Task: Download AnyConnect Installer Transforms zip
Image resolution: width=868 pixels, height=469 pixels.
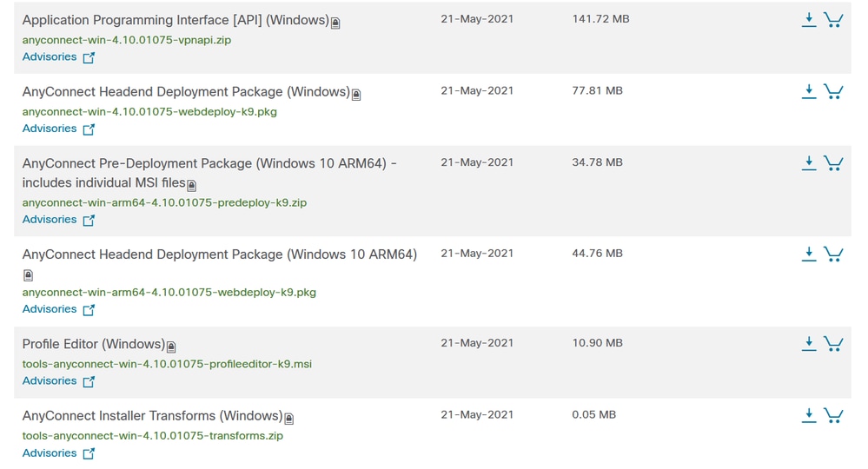Action: coord(809,415)
